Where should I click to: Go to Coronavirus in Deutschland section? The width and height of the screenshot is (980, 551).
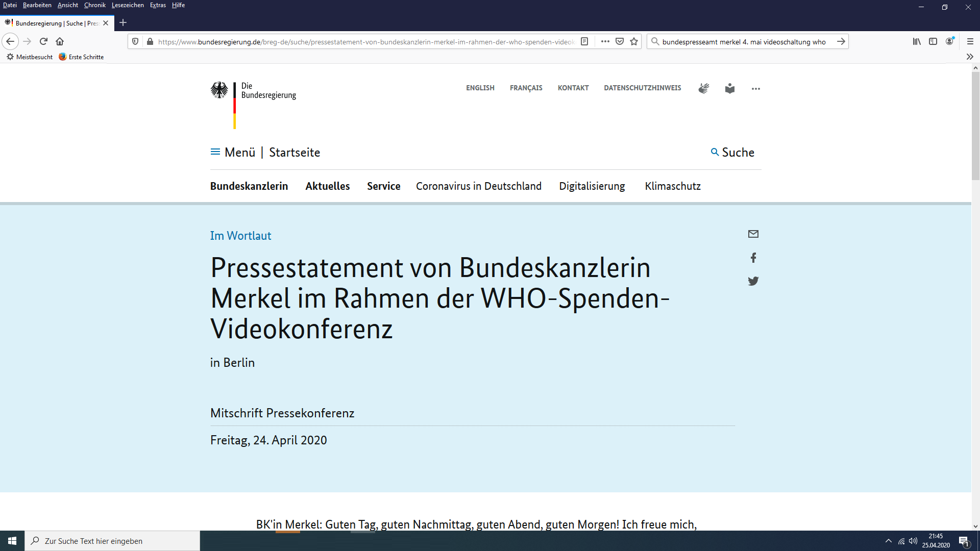[478, 186]
